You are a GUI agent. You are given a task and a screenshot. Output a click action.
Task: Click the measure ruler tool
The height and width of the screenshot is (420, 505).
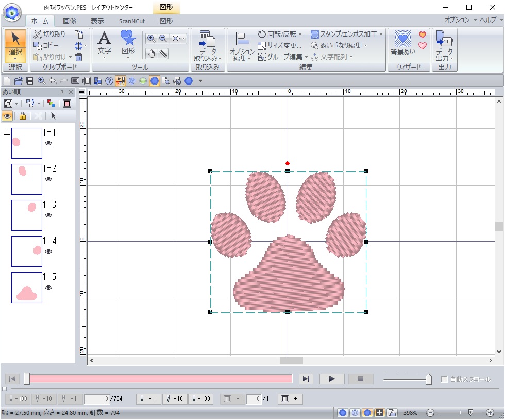[163, 53]
